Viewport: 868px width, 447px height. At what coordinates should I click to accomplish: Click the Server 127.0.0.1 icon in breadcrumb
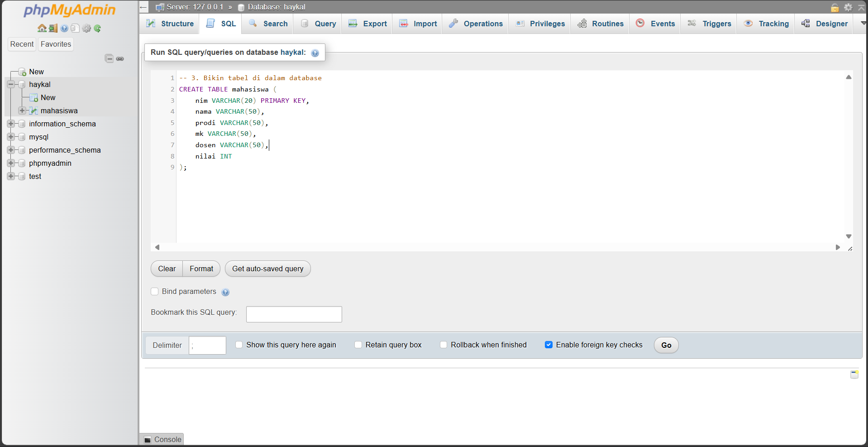(x=160, y=7)
